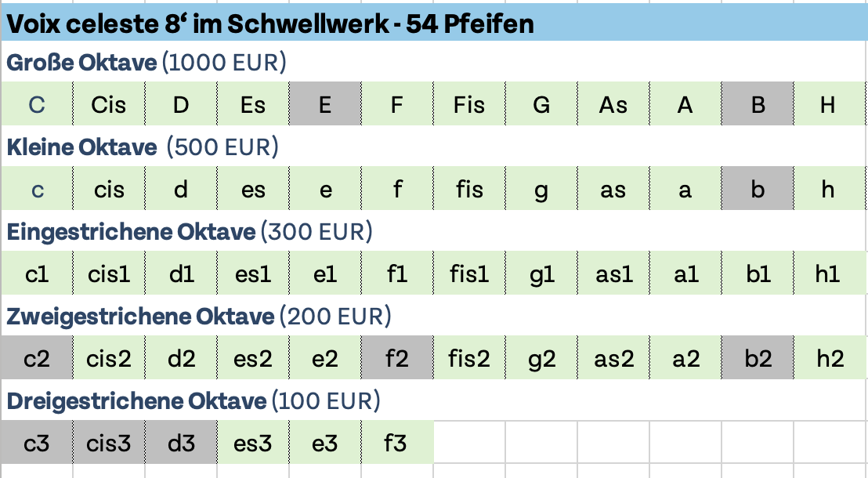Click the blue title header 'Voix celeste 8‘ im Schwellwerk'
The height and width of the screenshot is (478, 868).
270,24
